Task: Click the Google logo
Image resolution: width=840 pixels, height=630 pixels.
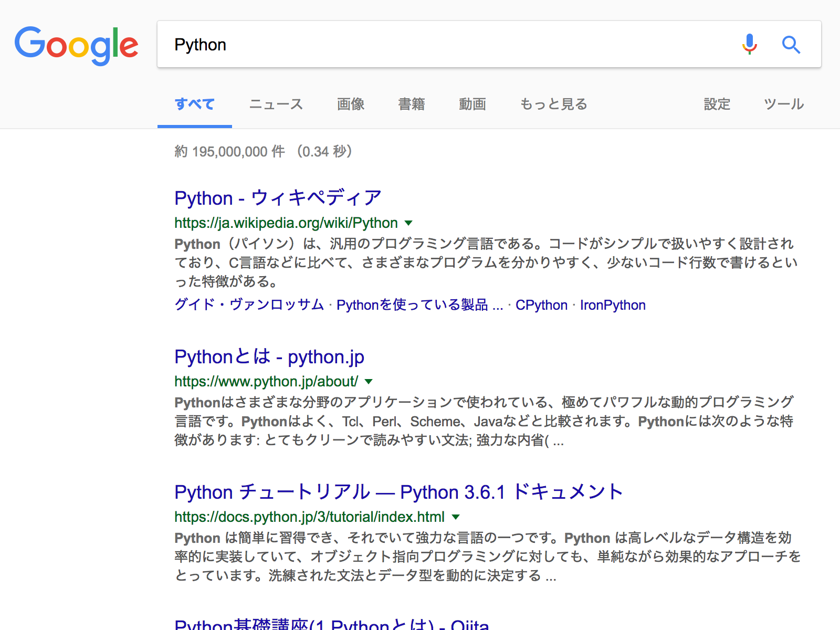Action: tap(77, 46)
